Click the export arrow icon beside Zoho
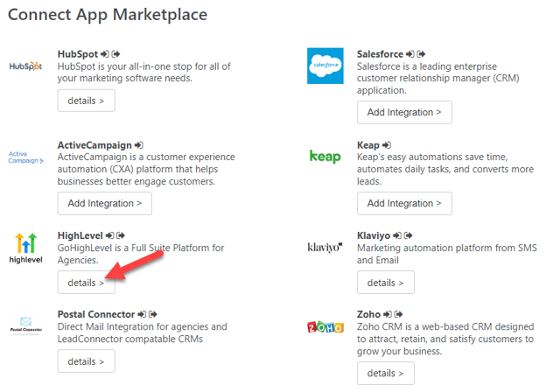Screen dimensions: 546x392 (398, 314)
